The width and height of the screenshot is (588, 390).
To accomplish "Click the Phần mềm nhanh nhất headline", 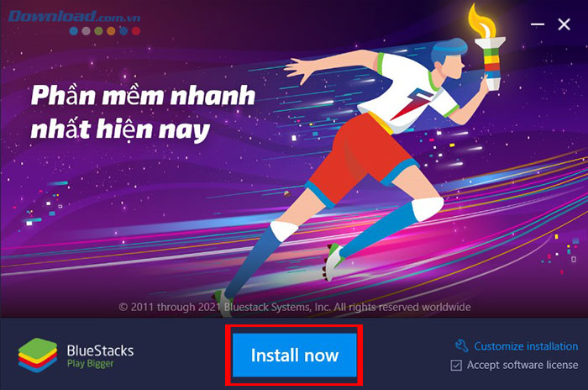I will (143, 112).
